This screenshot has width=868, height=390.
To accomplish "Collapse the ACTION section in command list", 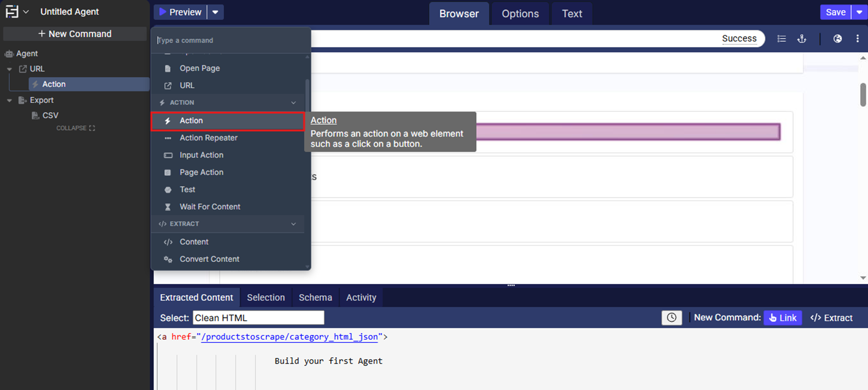I will (293, 103).
